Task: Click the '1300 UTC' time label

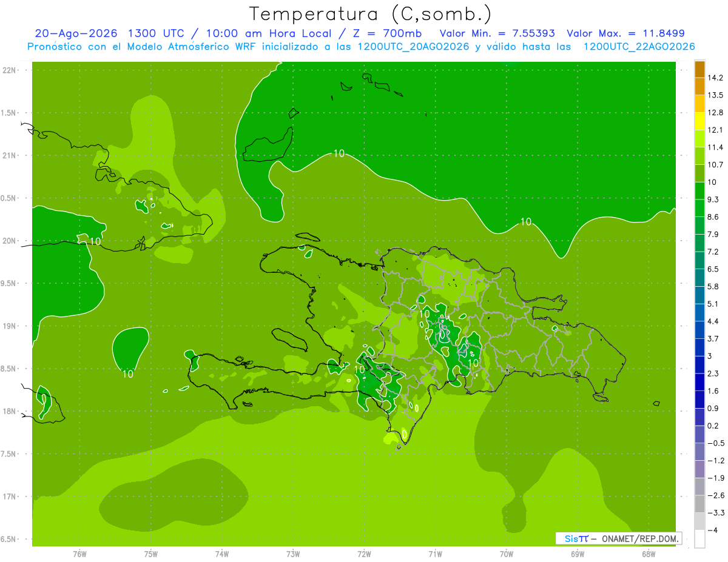Action: point(155,33)
